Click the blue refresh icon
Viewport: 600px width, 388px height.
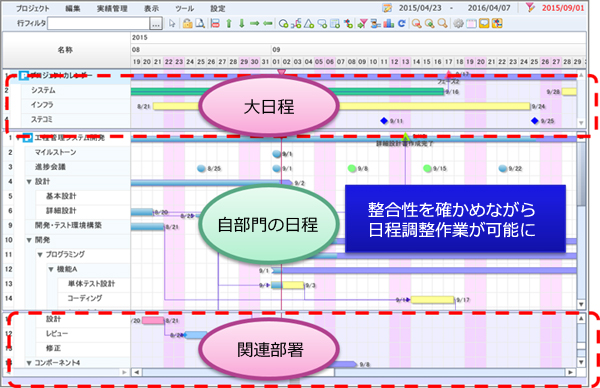tap(401, 24)
